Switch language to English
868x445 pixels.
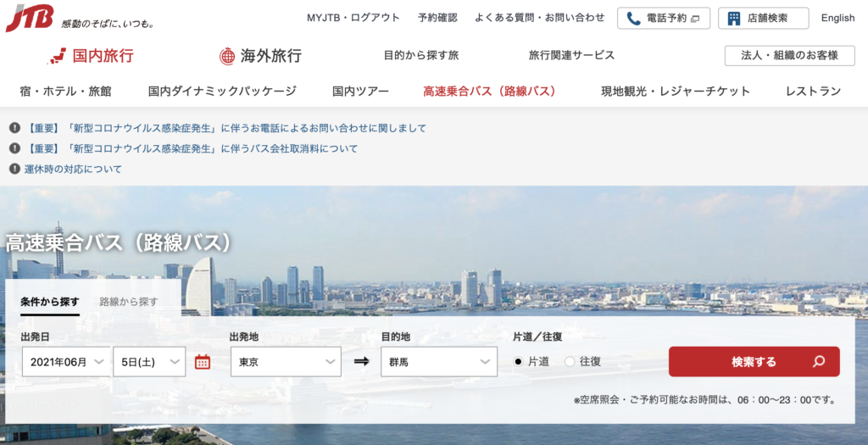tap(837, 19)
